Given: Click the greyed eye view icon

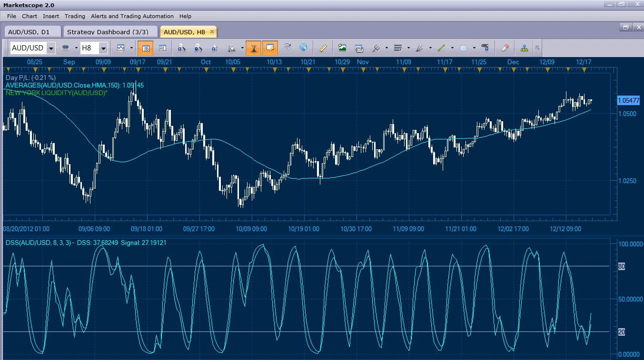Looking at the screenshot, I should click(287, 48).
